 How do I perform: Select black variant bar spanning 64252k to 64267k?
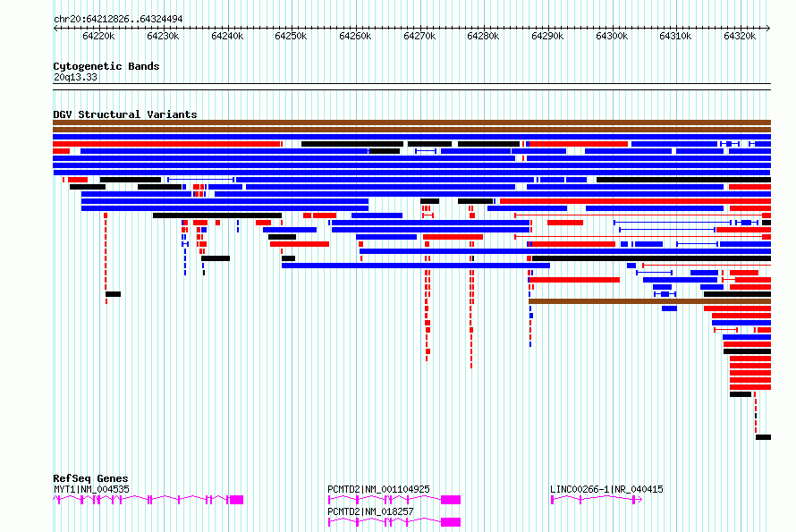pyautogui.click(x=352, y=144)
